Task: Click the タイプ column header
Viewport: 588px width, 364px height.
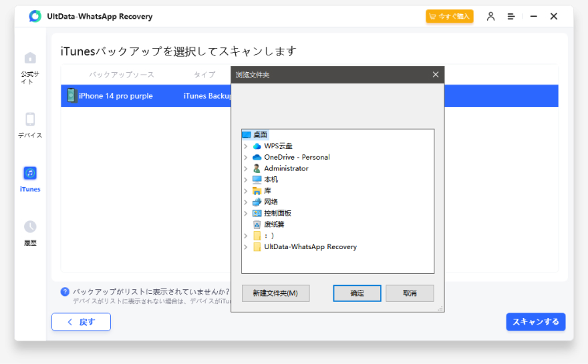Action: (204, 75)
